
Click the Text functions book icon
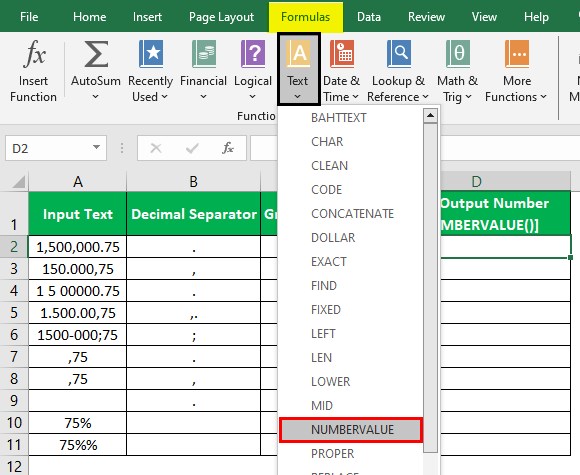298,54
